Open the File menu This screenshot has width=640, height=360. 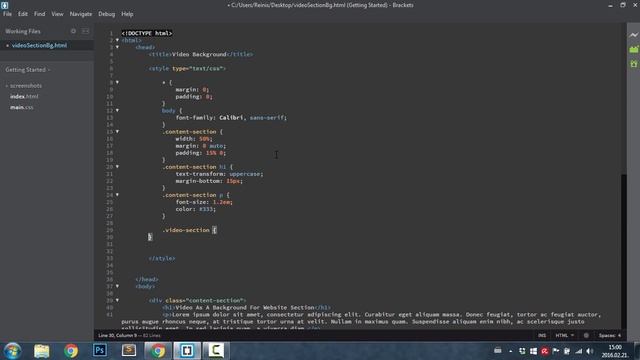(x=7, y=14)
